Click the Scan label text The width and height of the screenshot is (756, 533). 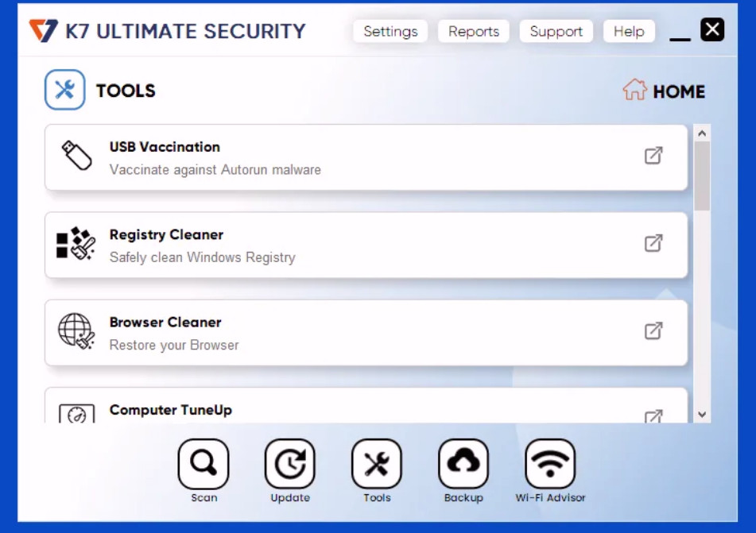coord(204,498)
